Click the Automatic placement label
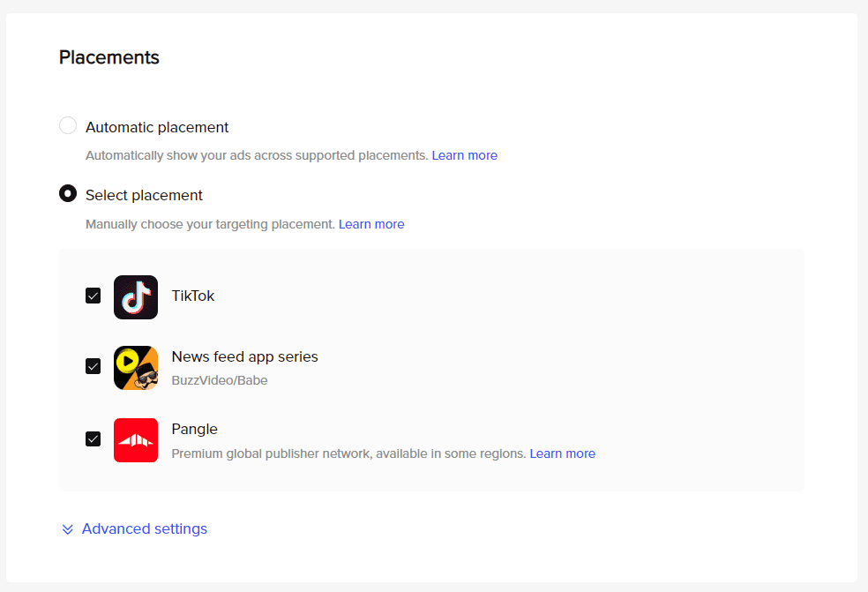 point(157,127)
